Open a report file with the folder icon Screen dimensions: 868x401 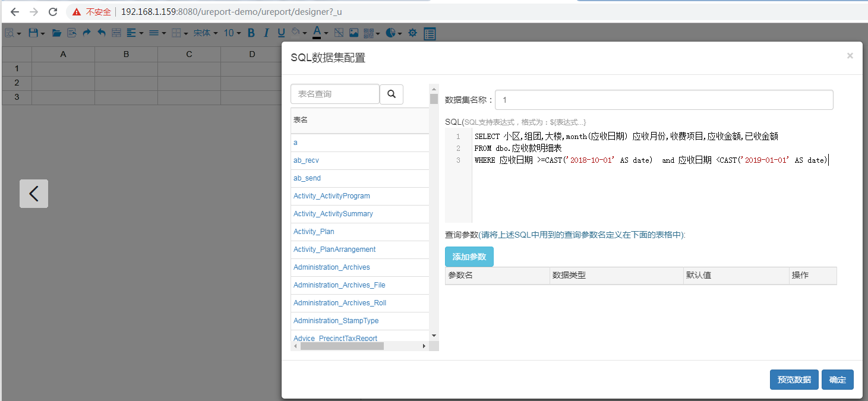tap(56, 33)
